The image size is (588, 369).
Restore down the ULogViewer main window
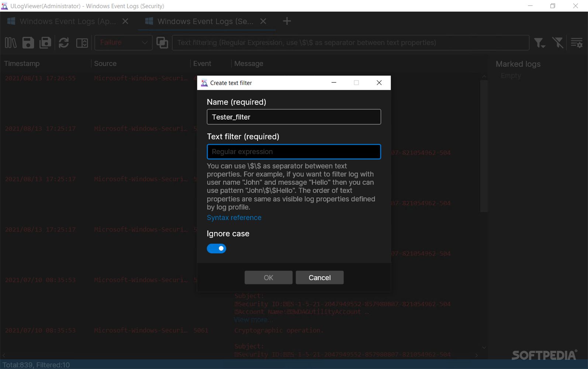click(553, 6)
